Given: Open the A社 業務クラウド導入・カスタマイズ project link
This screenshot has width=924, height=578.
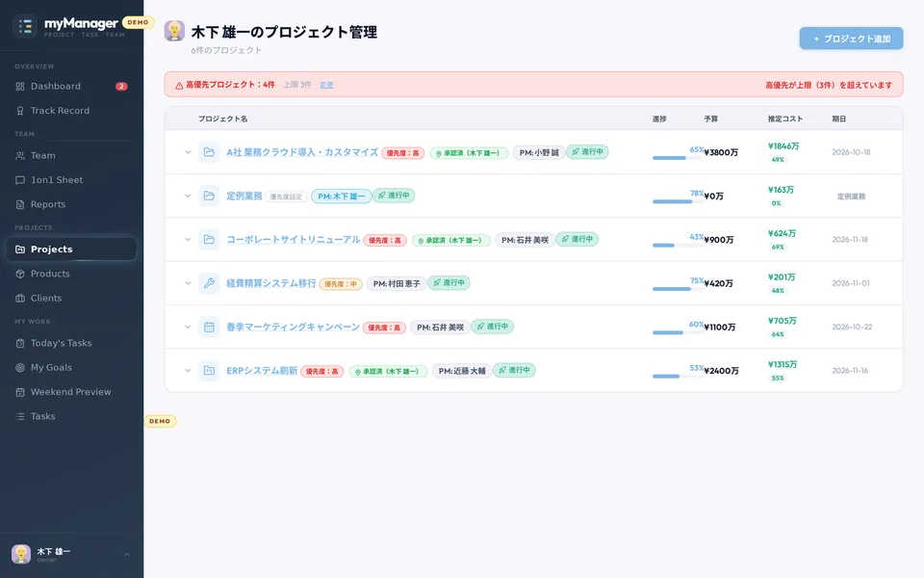Looking at the screenshot, I should click(302, 152).
